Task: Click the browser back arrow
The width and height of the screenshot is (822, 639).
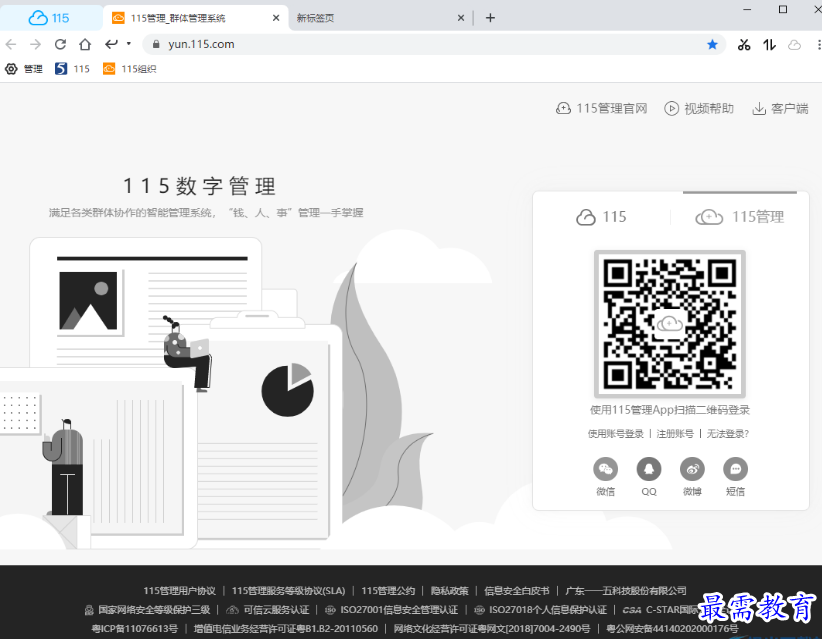Action: point(11,45)
